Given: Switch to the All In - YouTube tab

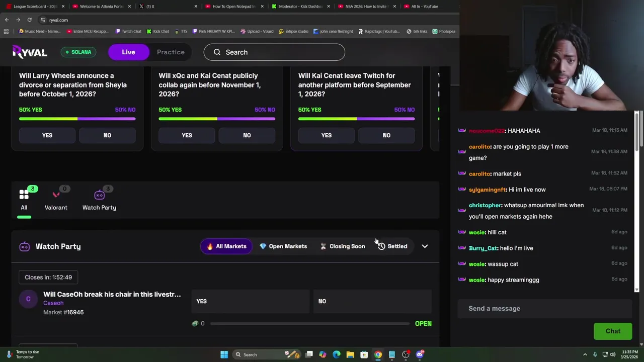Looking at the screenshot, I should pyautogui.click(x=424, y=7).
